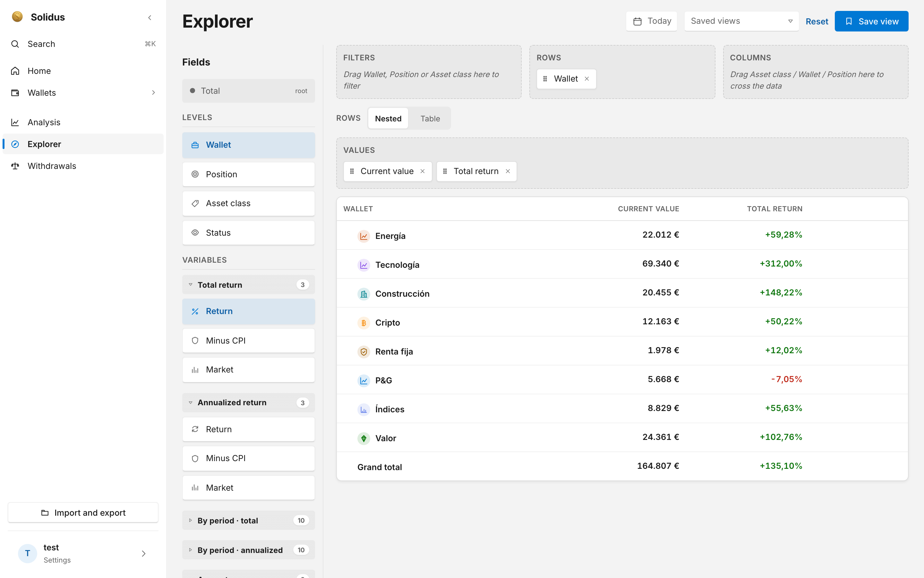The width and height of the screenshot is (924, 578).
Task: Select the Status level field
Action: pyautogui.click(x=249, y=233)
